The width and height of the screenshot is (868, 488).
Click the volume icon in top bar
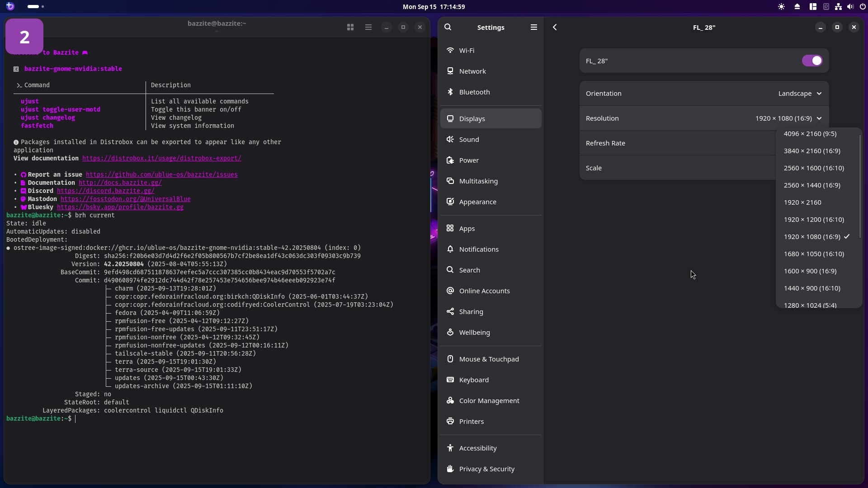click(x=850, y=7)
